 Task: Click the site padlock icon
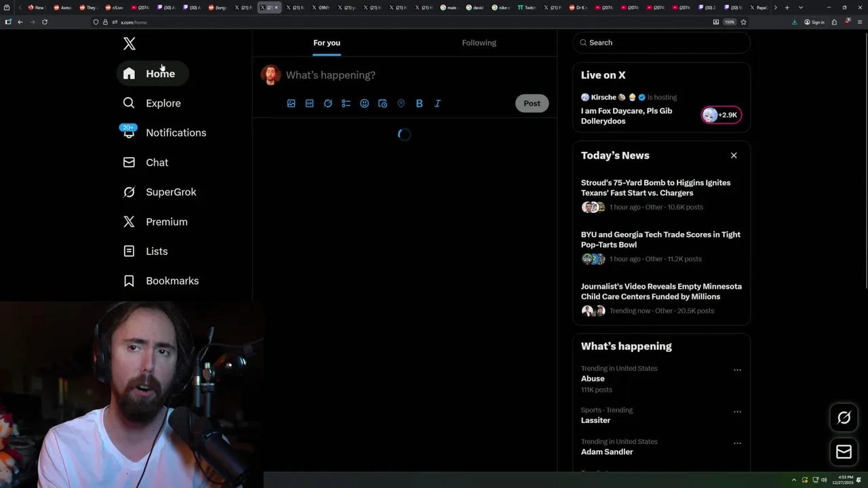[x=105, y=22]
